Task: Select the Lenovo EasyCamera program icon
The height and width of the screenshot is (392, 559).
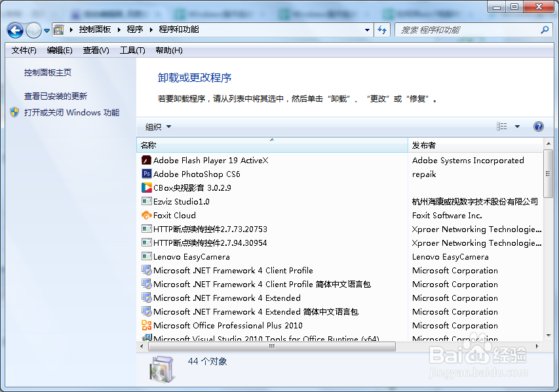Action: click(147, 256)
